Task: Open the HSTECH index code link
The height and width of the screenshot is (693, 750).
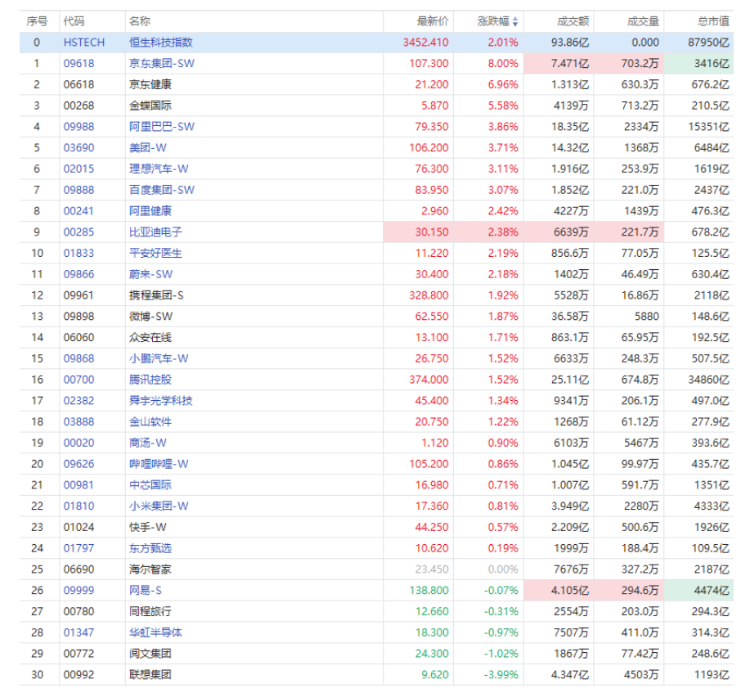Action: click(84, 43)
